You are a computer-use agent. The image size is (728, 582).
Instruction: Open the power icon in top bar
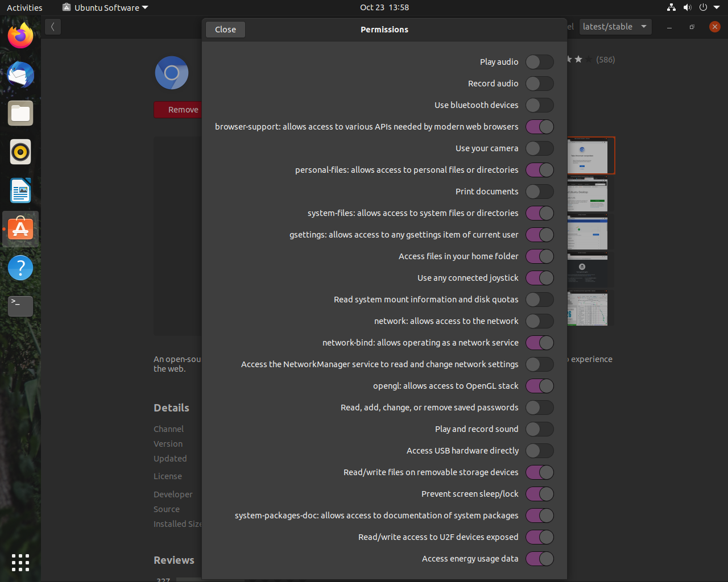[703, 7]
